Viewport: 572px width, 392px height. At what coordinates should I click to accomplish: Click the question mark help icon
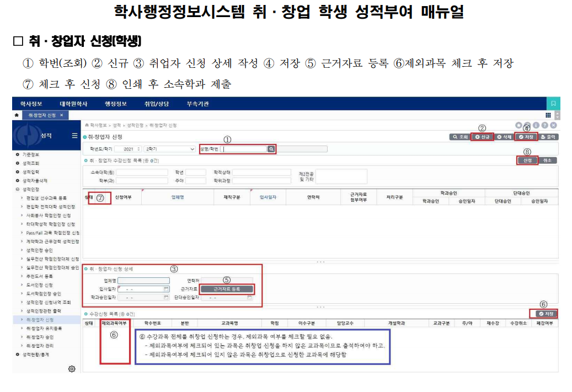545,126
